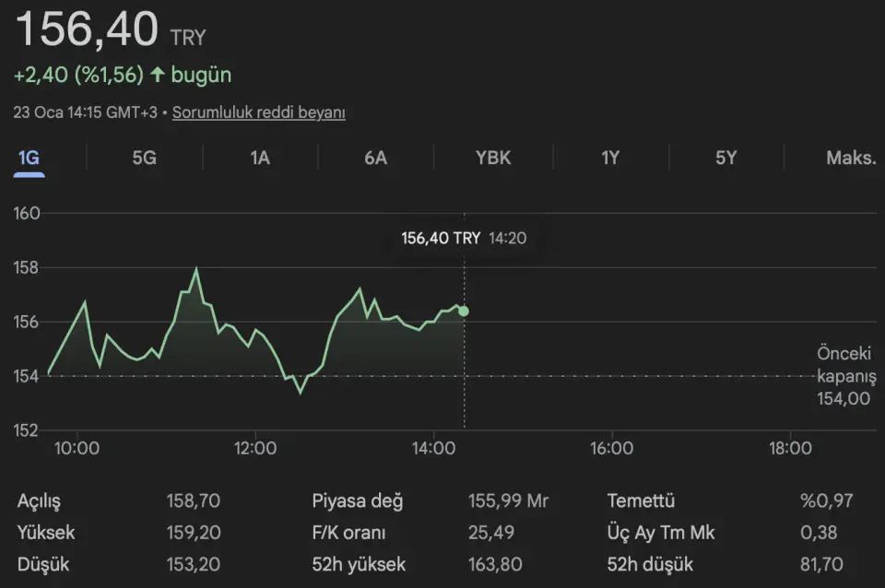Click the chart's highest peak near 158

pyautogui.click(x=196, y=269)
